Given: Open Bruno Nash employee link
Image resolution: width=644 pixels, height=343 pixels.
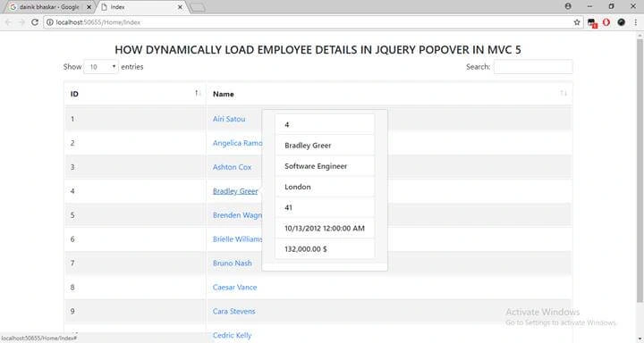Looking at the screenshot, I should coord(232,263).
